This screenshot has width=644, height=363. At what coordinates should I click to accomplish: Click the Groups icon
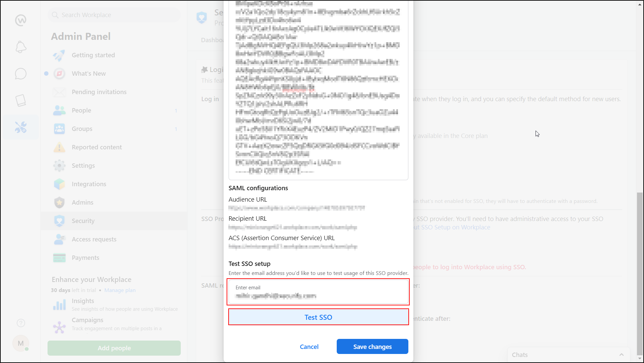pos(59,129)
